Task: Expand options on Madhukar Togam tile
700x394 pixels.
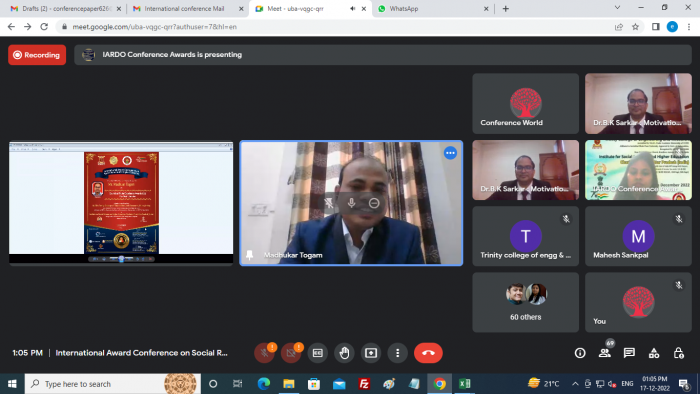Action: click(450, 153)
